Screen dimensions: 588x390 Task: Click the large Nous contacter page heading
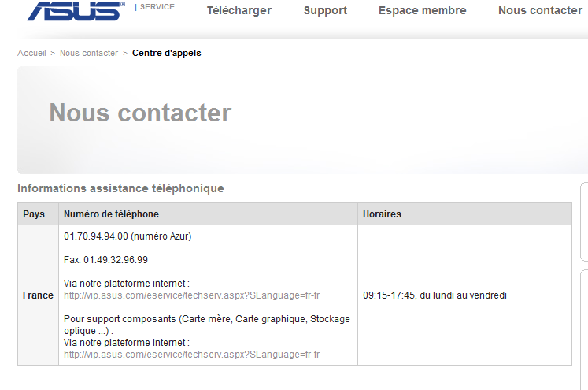tap(140, 113)
